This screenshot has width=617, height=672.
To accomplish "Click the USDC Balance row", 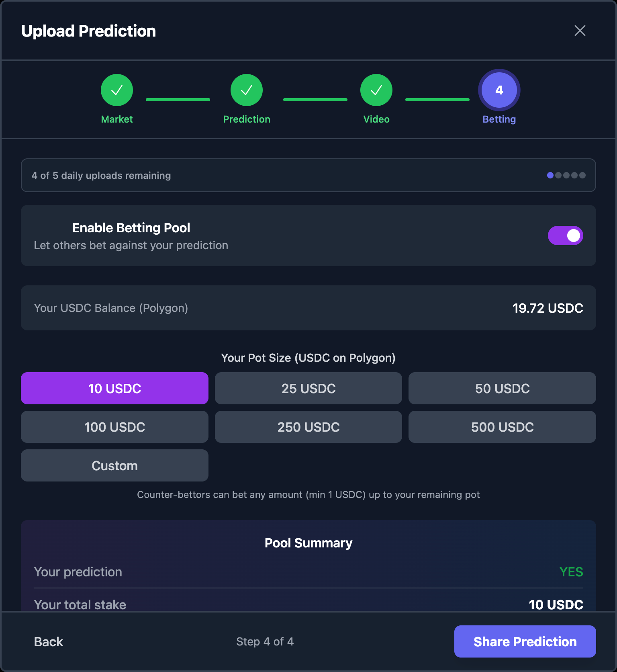I will [x=308, y=308].
